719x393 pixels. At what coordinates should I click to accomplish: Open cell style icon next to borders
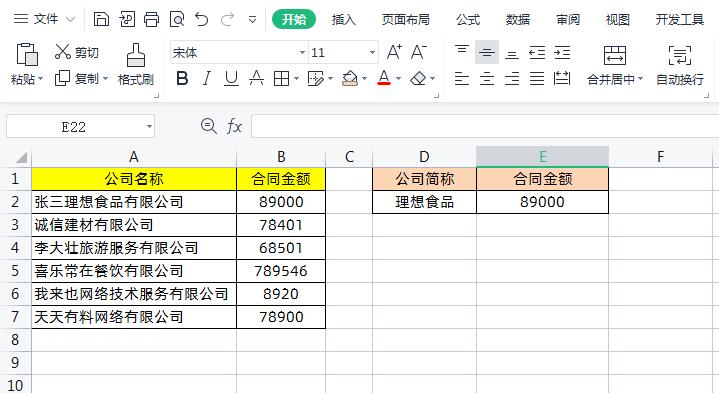(x=315, y=78)
